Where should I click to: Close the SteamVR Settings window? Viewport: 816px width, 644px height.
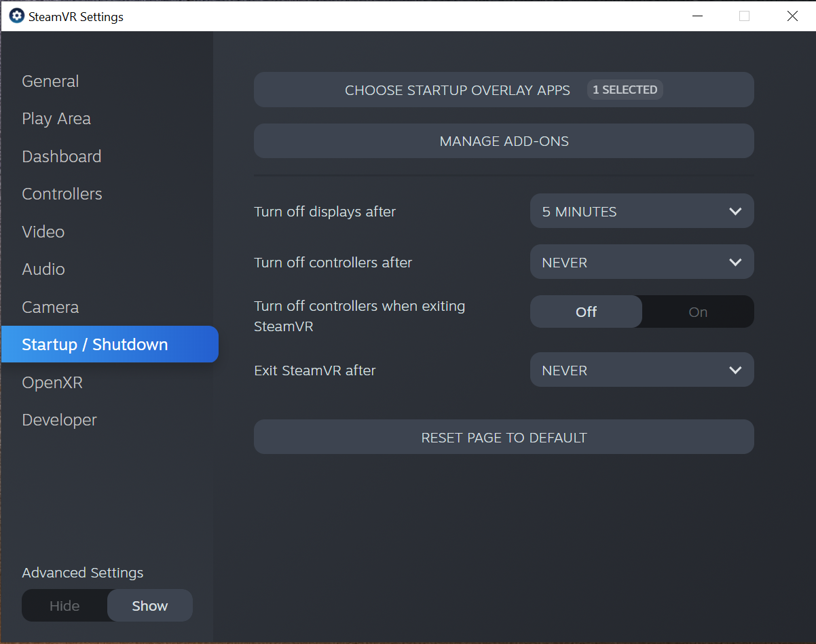coord(792,16)
